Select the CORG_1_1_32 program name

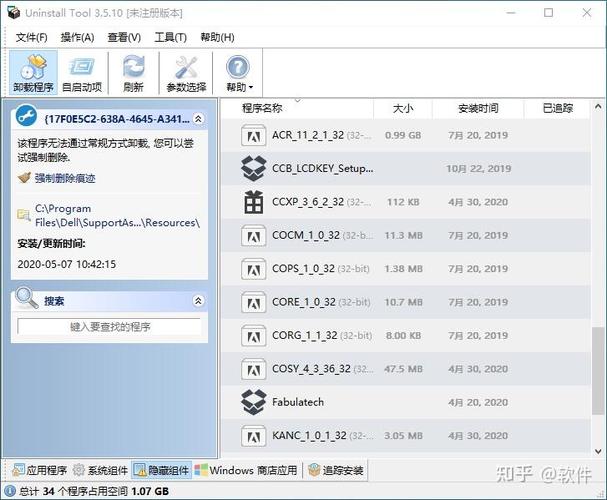click(305, 336)
